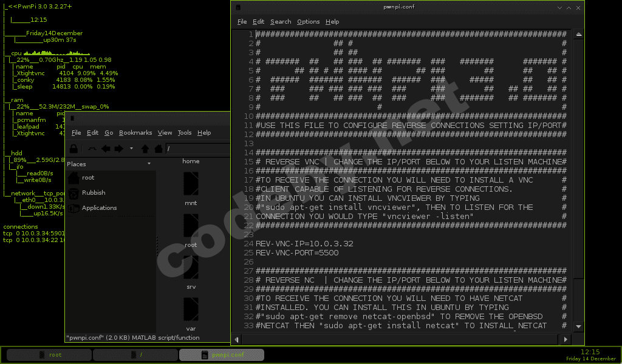This screenshot has height=364, width=622.
Task: Click the editor vertical scrollbar down arrow
Action: [x=579, y=326]
